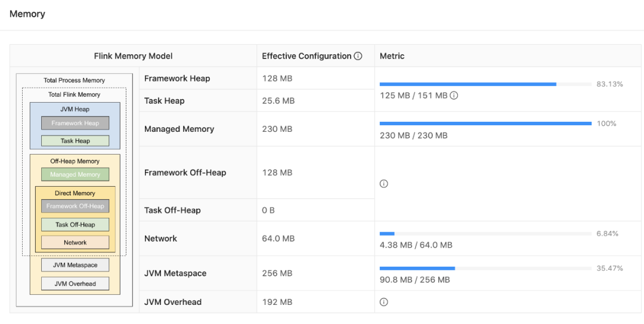Click info icon in Framework Off-Heap metric cell
Screen dimensions: 644x324
(x=383, y=184)
